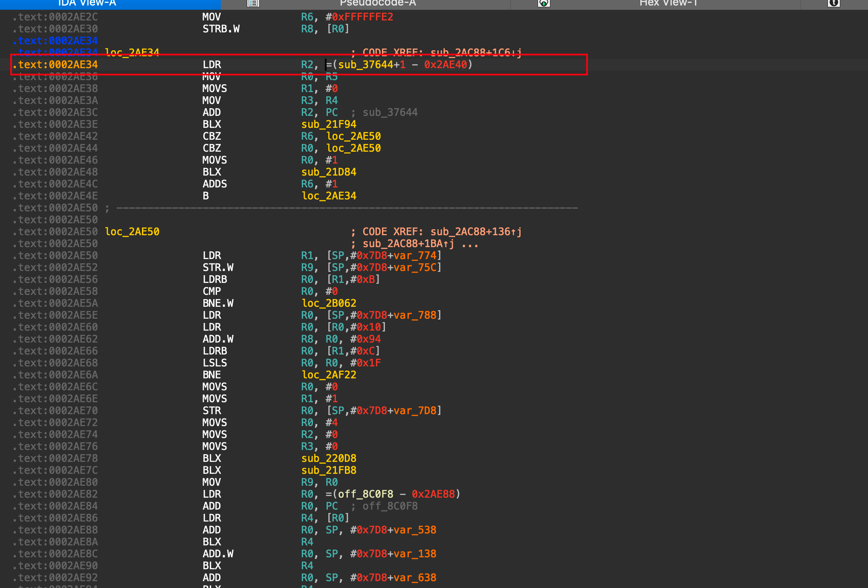The height and width of the screenshot is (588, 868).
Task: Click var_538 in the ADD R0 line
Action: [x=415, y=530]
